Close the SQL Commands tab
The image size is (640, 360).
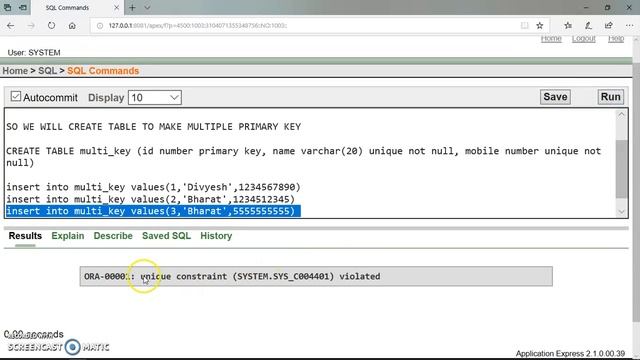[116, 7]
